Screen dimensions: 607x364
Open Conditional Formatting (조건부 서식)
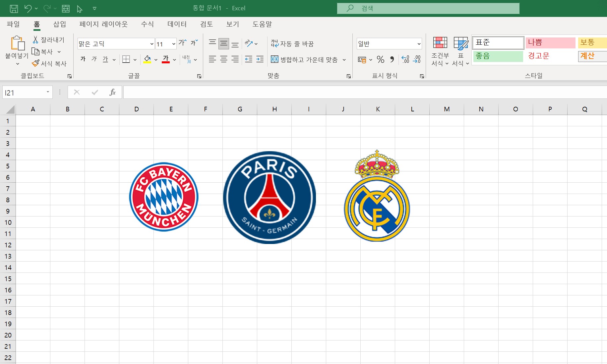click(440, 51)
